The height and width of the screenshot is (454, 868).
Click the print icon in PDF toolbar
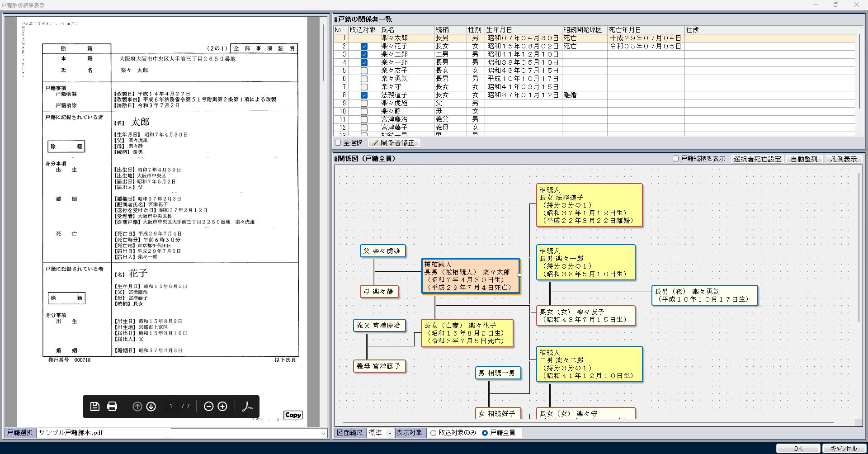[x=112, y=406]
